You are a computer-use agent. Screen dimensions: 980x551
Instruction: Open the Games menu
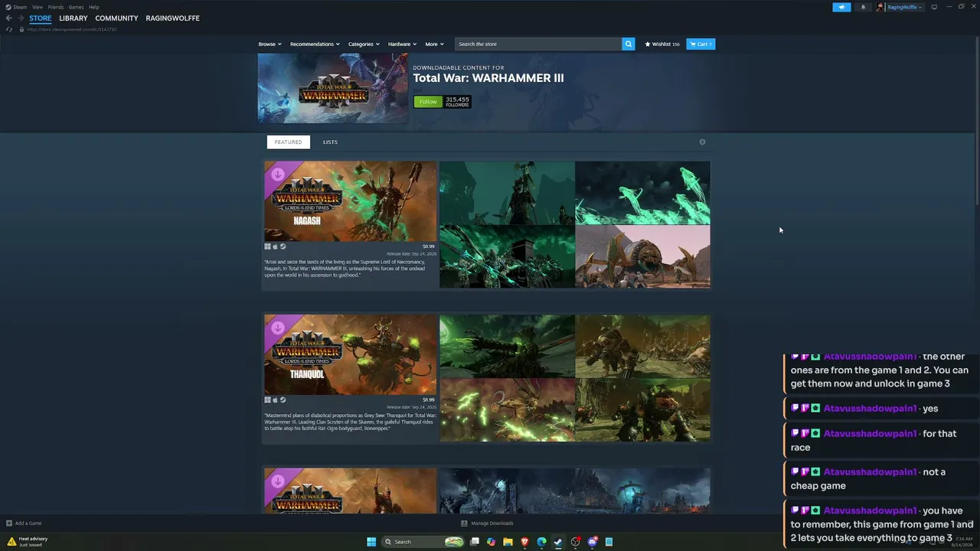(77, 7)
